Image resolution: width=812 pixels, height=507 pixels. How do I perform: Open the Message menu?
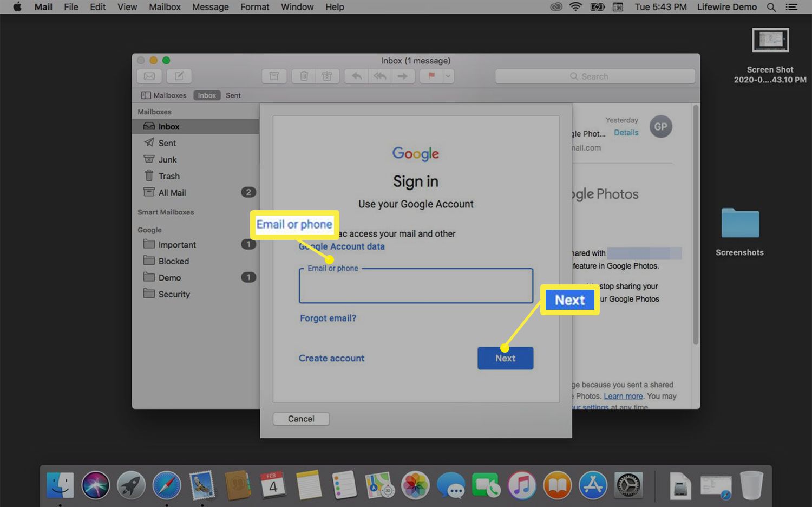pos(210,7)
